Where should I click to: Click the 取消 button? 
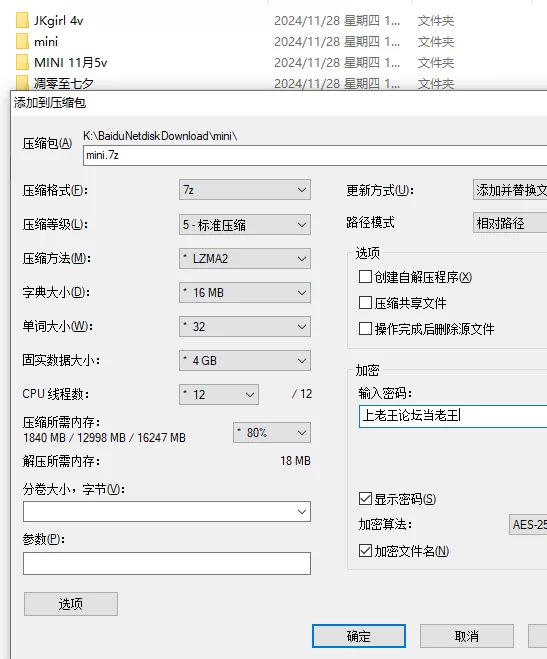click(467, 636)
